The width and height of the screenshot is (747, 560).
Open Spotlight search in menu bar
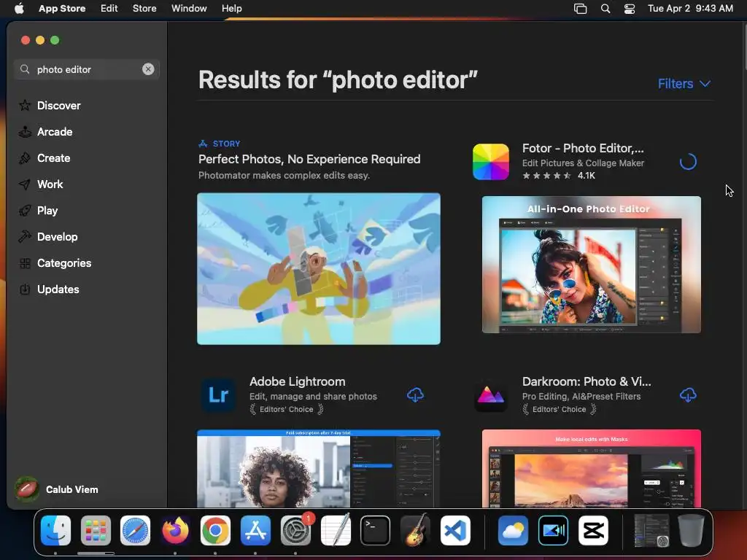click(x=605, y=8)
